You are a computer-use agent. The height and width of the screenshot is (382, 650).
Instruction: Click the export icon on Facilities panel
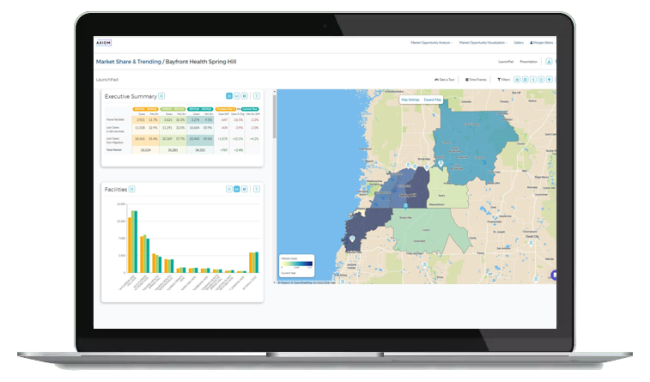[x=257, y=189]
